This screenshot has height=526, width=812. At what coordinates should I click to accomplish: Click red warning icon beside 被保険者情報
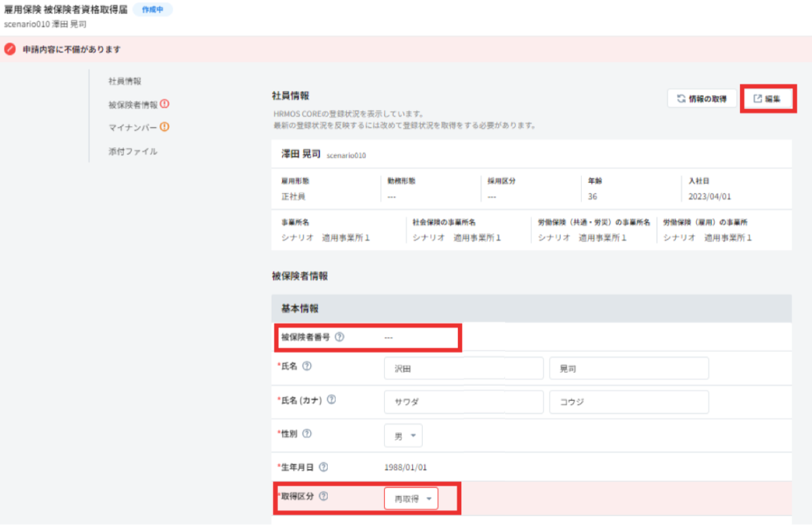click(165, 104)
